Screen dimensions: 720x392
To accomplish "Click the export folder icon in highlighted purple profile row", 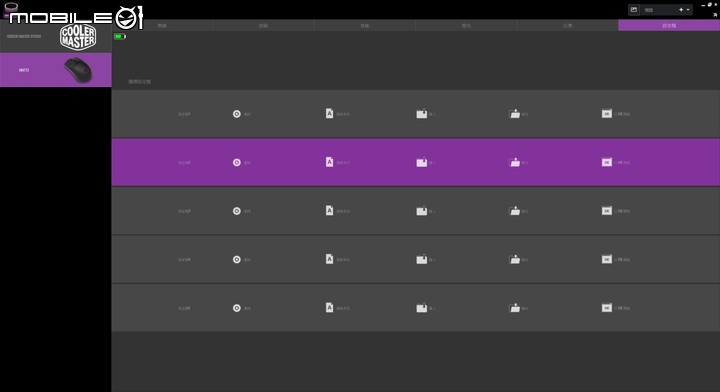I will pyautogui.click(x=515, y=162).
